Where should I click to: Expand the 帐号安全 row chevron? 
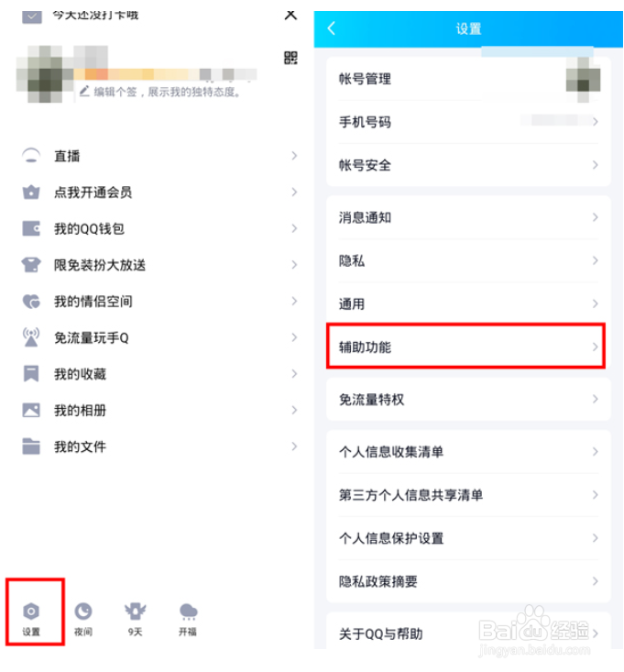pyautogui.click(x=595, y=165)
